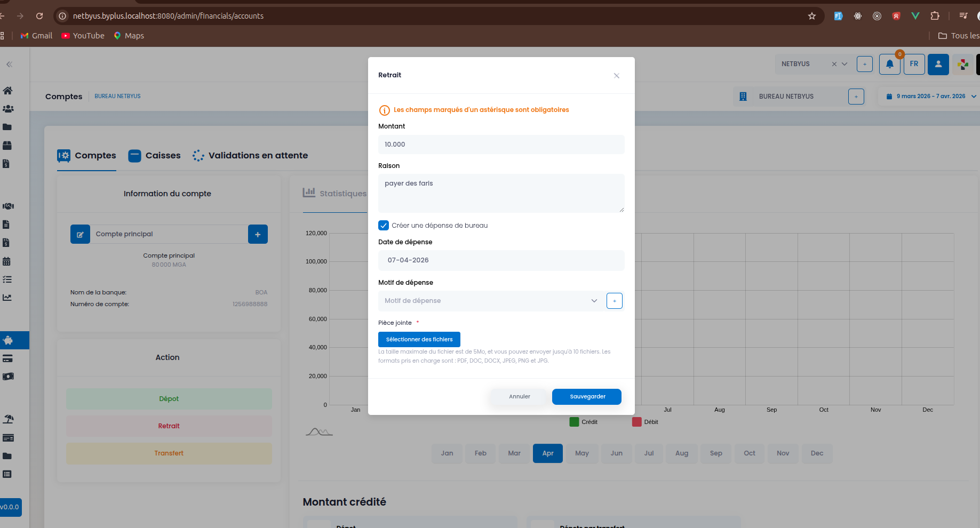Toggle the Crédit legend series
980x528 pixels.
[583, 422]
